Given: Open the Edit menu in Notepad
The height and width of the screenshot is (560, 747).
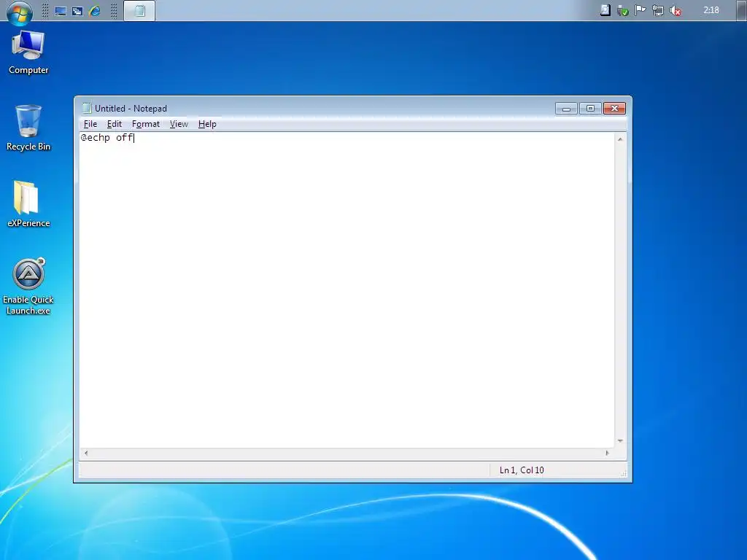Looking at the screenshot, I should [x=115, y=124].
